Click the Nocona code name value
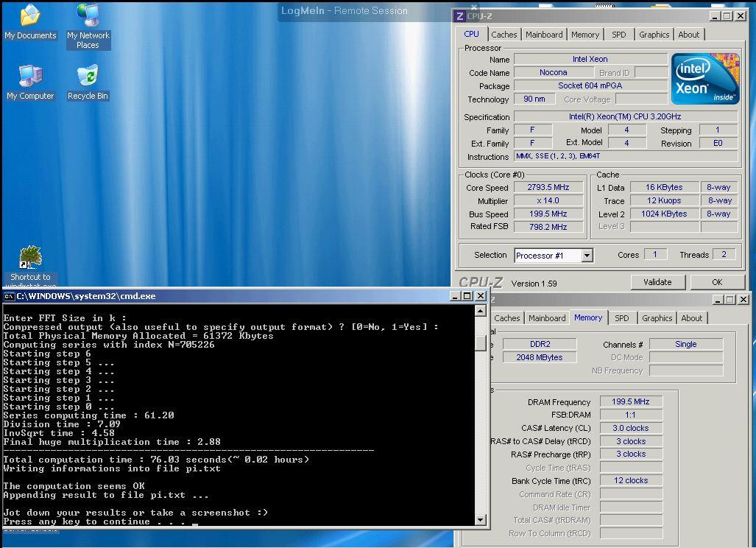756x548 pixels. pos(553,72)
